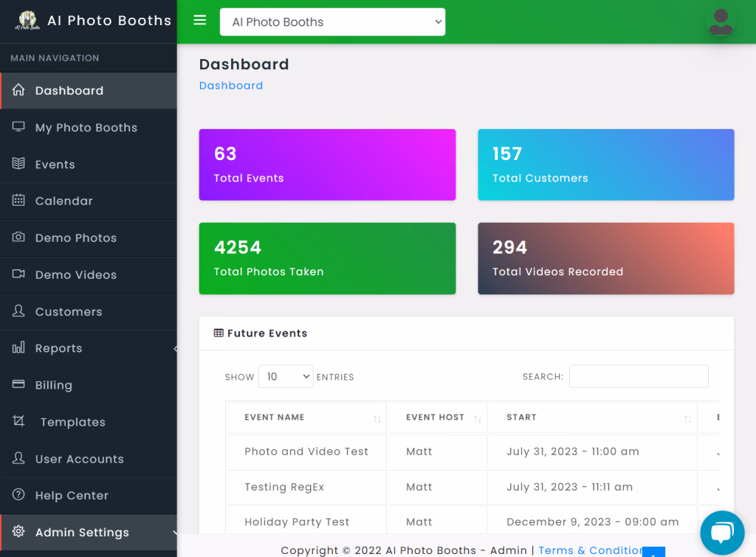756x557 pixels.
Task: Click the Calendar grid icon
Action: pos(18,201)
